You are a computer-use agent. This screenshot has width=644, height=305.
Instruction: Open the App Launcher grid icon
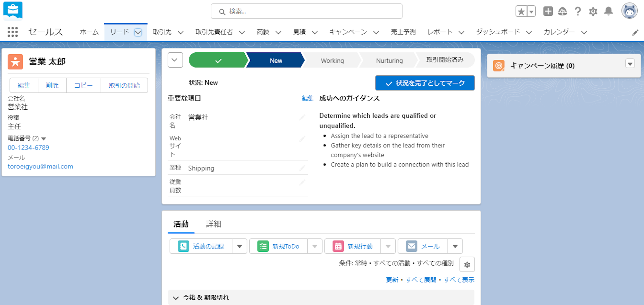click(x=13, y=32)
